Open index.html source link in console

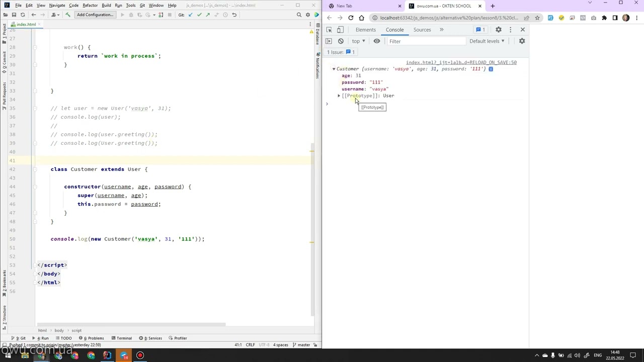click(461, 62)
